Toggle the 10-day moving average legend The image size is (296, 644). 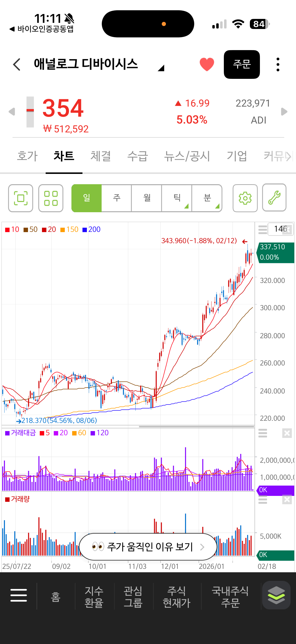coord(12,229)
